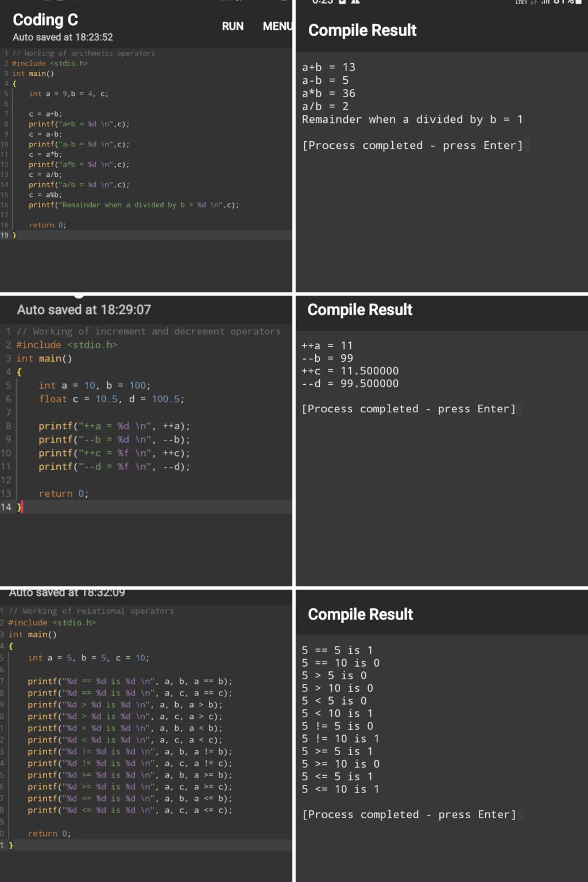Screen dimensions: 588x882
Task: Tap the 'Remainder when a divided by b = 1' output
Action: [x=412, y=119]
